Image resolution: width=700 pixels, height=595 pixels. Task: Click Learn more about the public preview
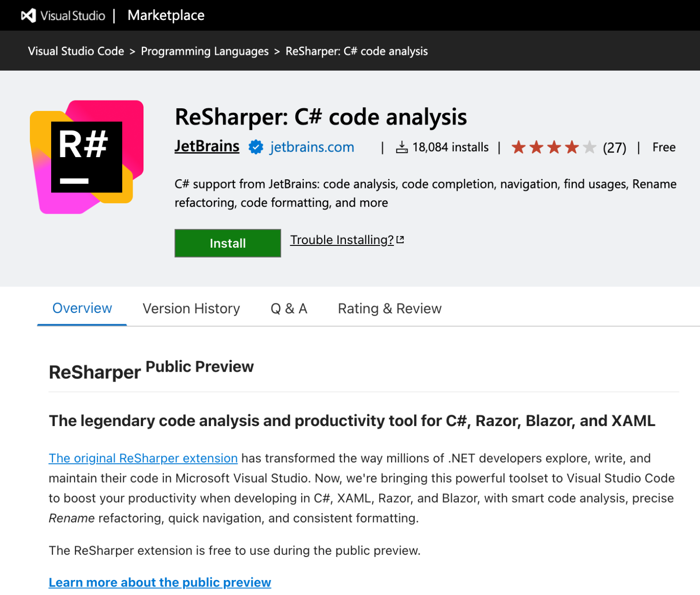tap(160, 582)
